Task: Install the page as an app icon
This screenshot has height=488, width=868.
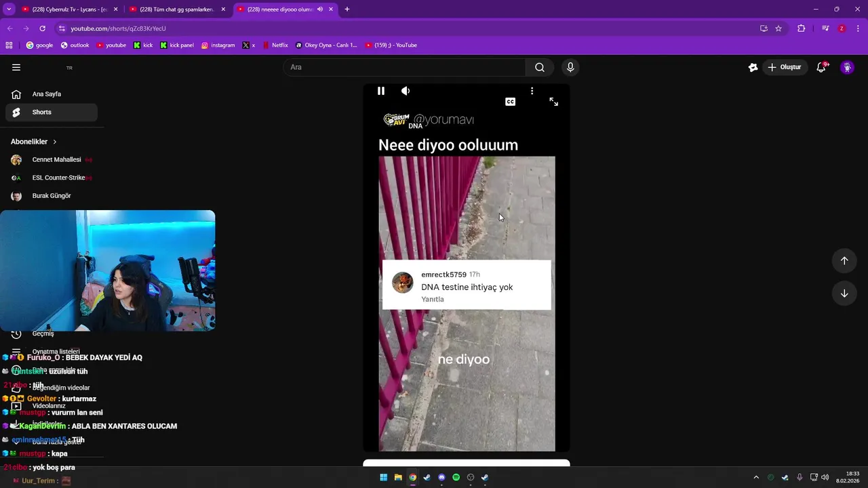Action: (x=764, y=28)
